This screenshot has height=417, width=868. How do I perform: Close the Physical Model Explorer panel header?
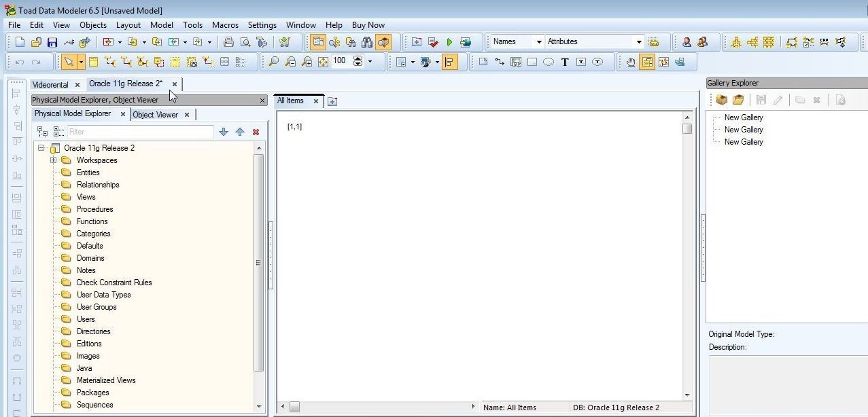(x=262, y=101)
